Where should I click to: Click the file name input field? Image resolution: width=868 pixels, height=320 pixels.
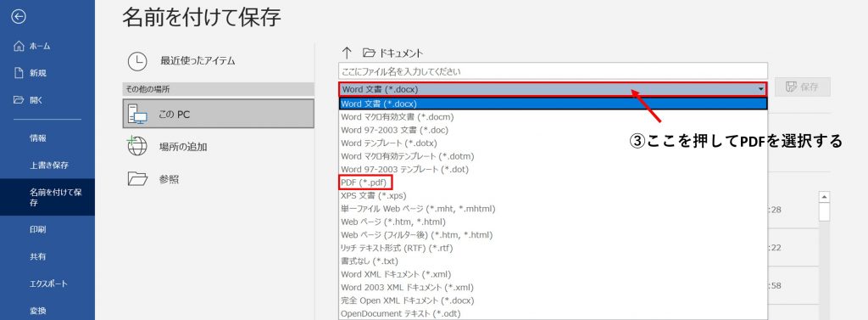tap(553, 71)
